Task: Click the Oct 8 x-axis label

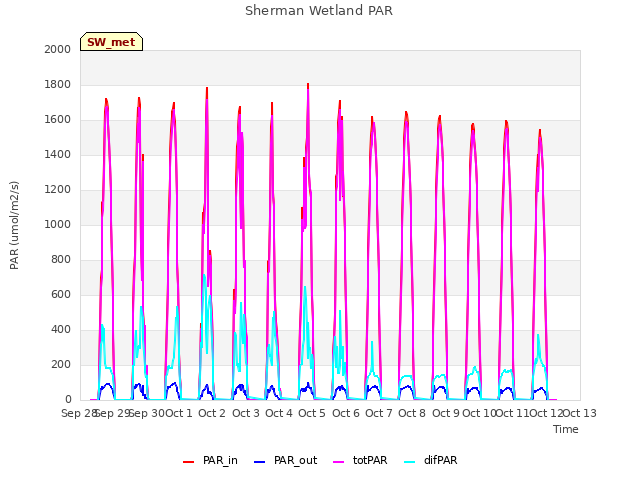Action: (x=412, y=413)
